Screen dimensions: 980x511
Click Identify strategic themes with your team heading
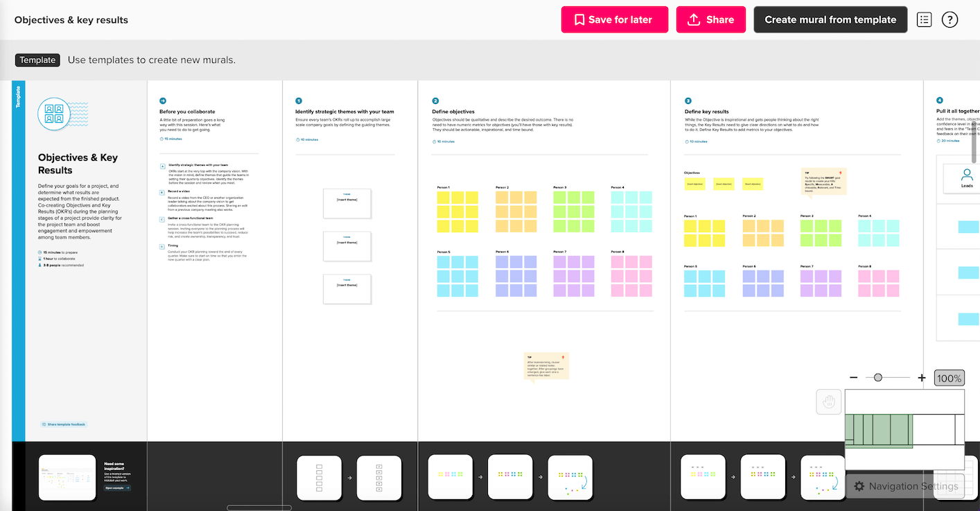tap(344, 112)
